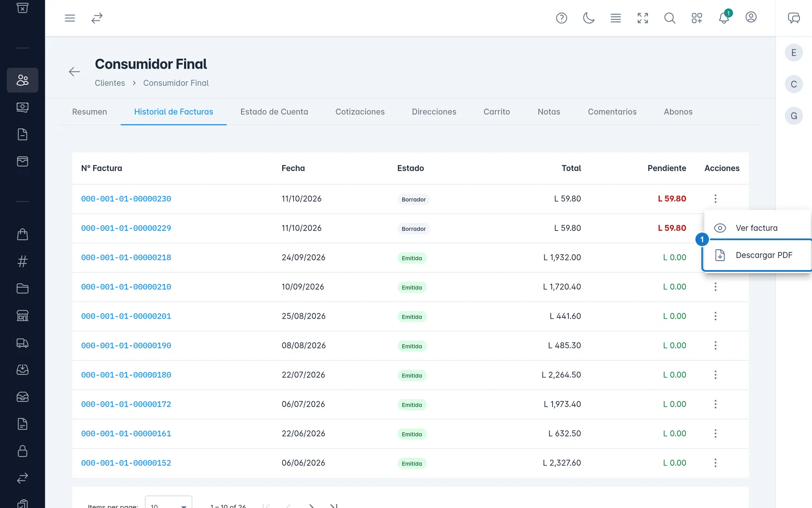Go back using the left arrow
Viewport: 812px width, 508px height.
click(74, 71)
